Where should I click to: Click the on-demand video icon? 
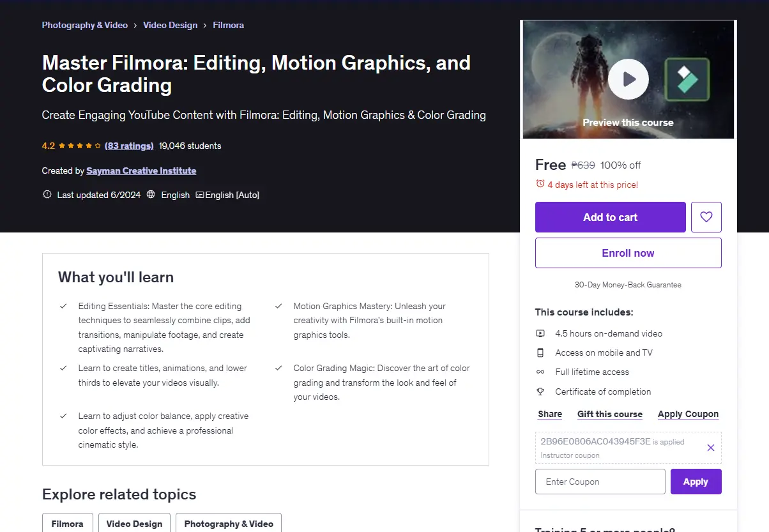pos(540,333)
